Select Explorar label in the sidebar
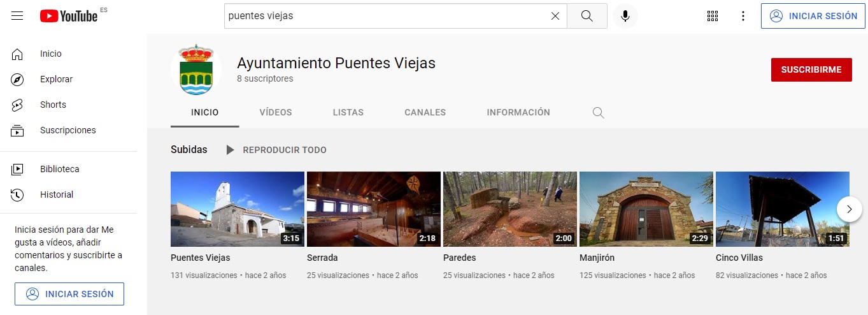 tap(57, 80)
